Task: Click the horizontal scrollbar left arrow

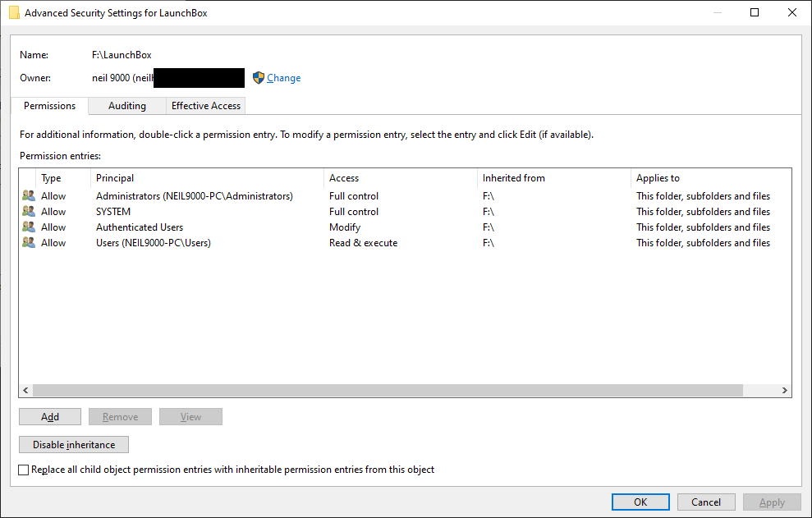Action: [x=26, y=391]
